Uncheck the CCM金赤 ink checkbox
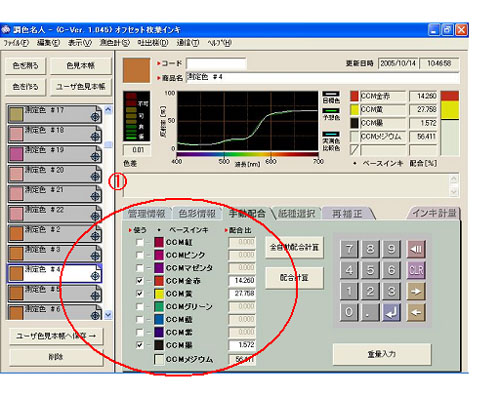 tap(140, 281)
